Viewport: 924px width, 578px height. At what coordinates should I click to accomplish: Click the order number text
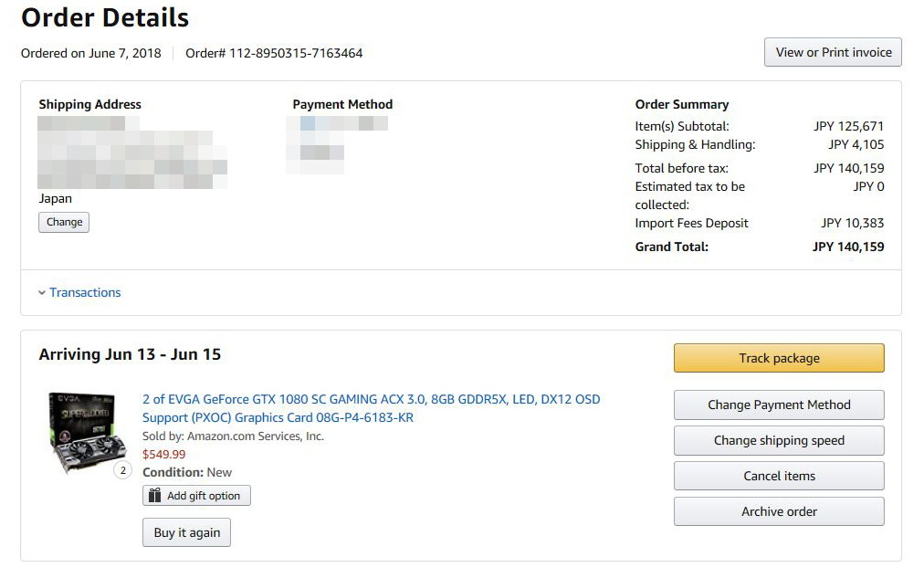pos(274,53)
